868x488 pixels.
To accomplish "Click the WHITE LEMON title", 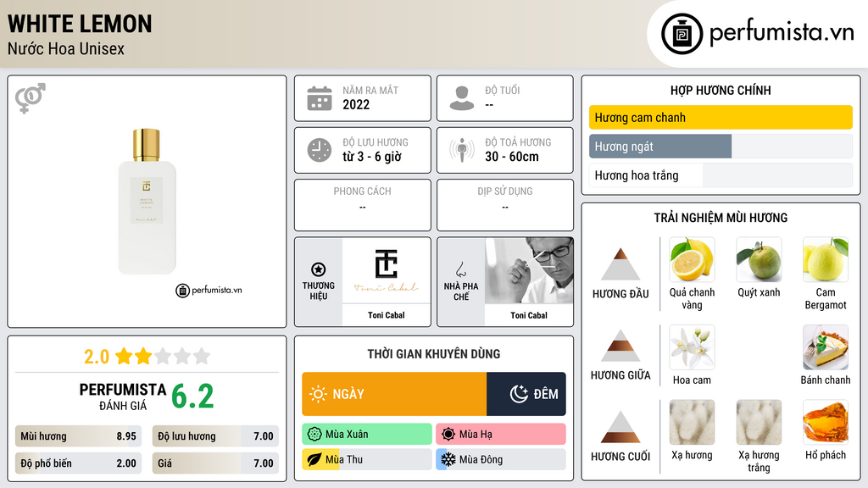I will [80, 24].
